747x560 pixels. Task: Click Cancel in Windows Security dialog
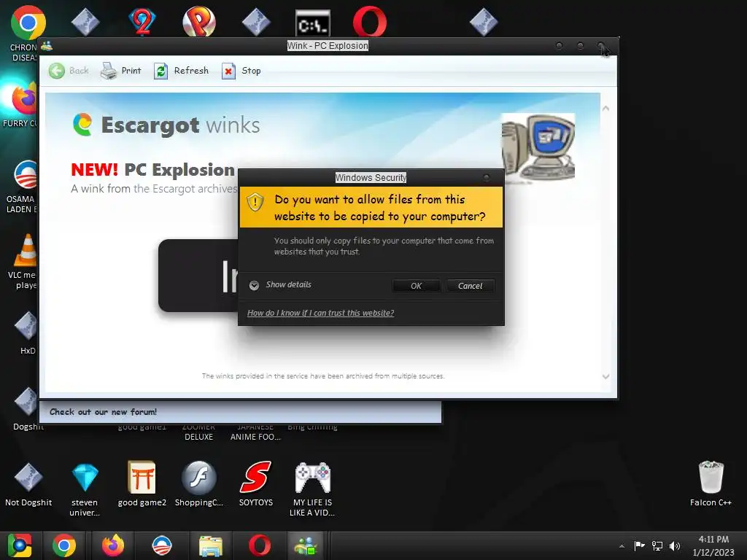470,286
